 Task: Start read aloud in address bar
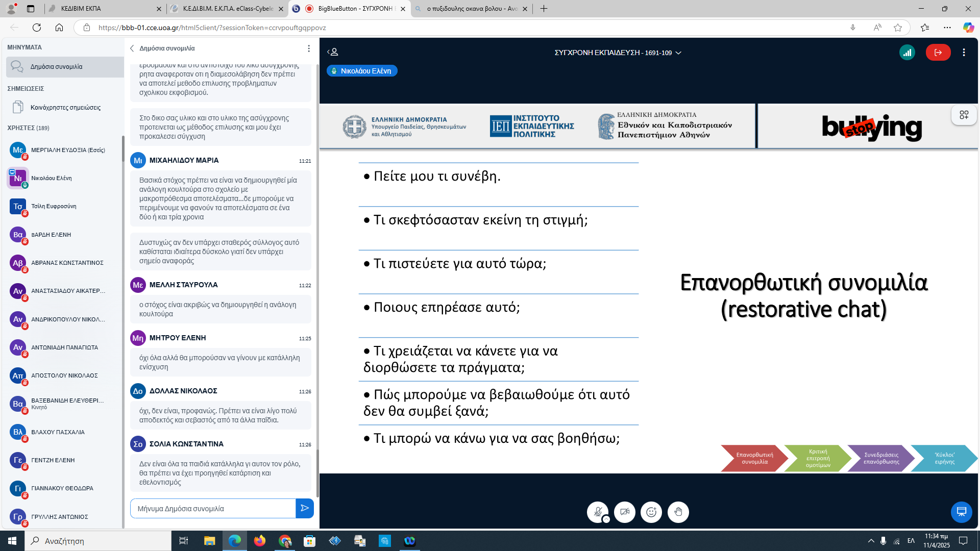click(877, 28)
